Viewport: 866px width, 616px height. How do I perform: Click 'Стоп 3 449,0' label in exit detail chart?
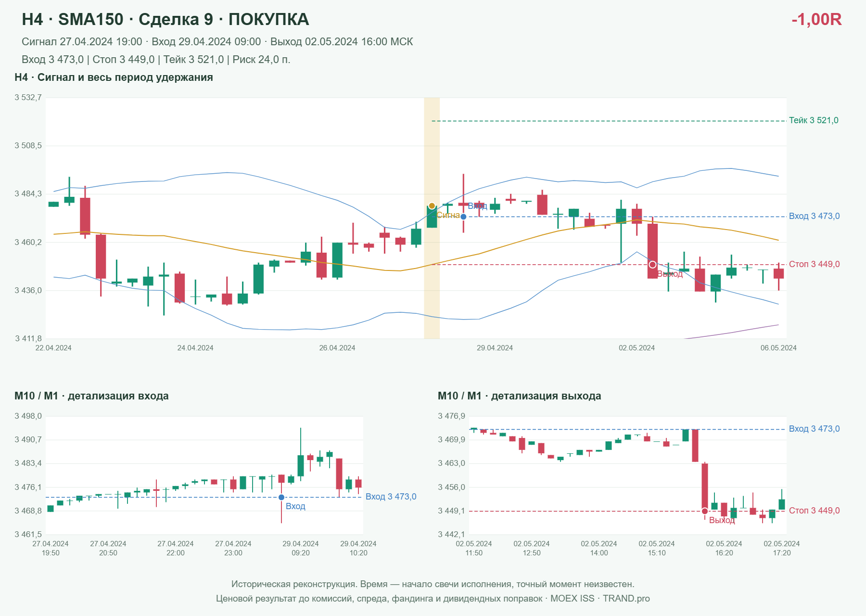coord(815,511)
